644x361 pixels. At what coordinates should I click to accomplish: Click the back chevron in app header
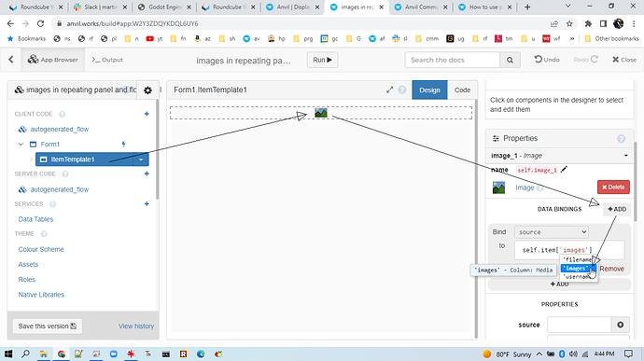point(11,60)
